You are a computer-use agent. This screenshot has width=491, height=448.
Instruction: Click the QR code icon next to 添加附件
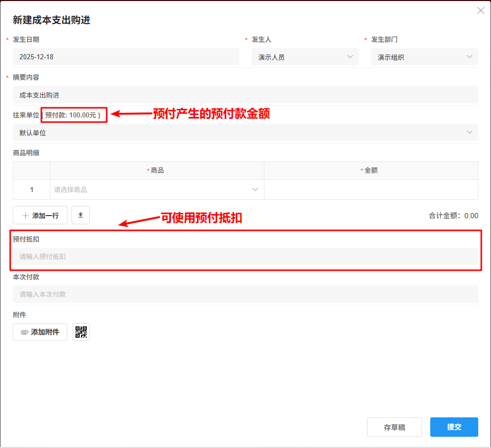(81, 332)
